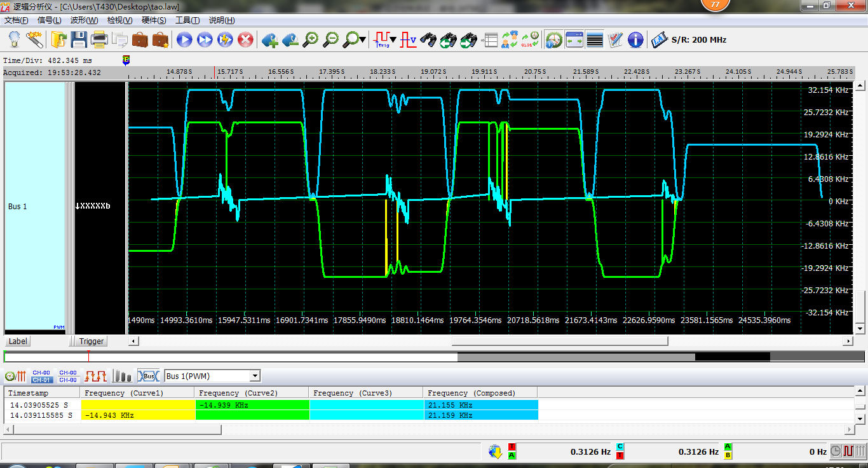868x468 pixels.
Task: Expand the zoom level magnifier dropdown arrow
Action: click(x=363, y=40)
